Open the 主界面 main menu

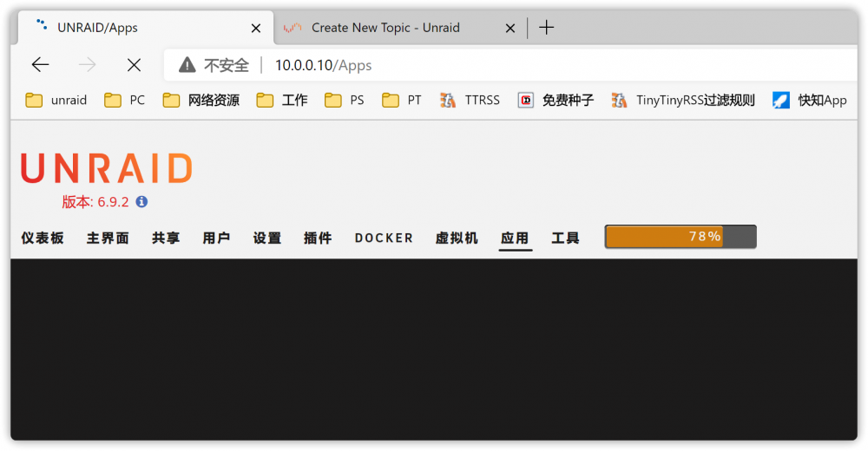(108, 238)
